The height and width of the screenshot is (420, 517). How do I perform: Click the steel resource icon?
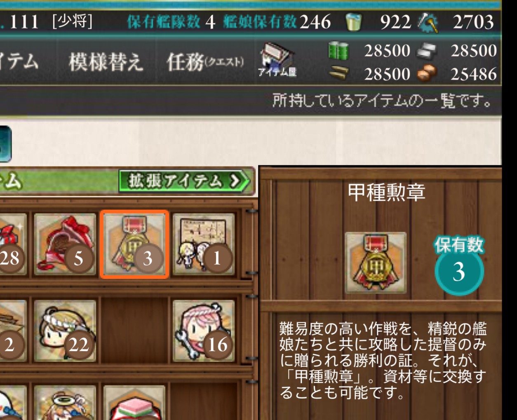427,51
